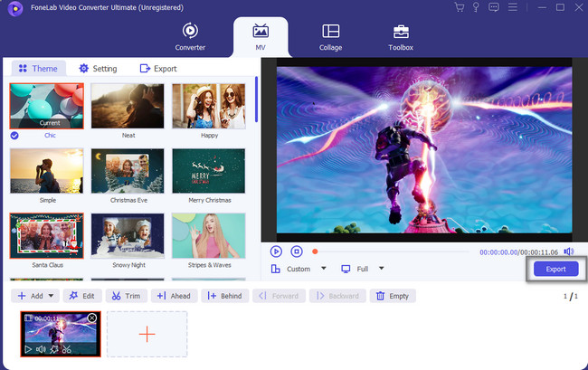Play the preview video
The height and width of the screenshot is (370, 588).
[x=276, y=251]
